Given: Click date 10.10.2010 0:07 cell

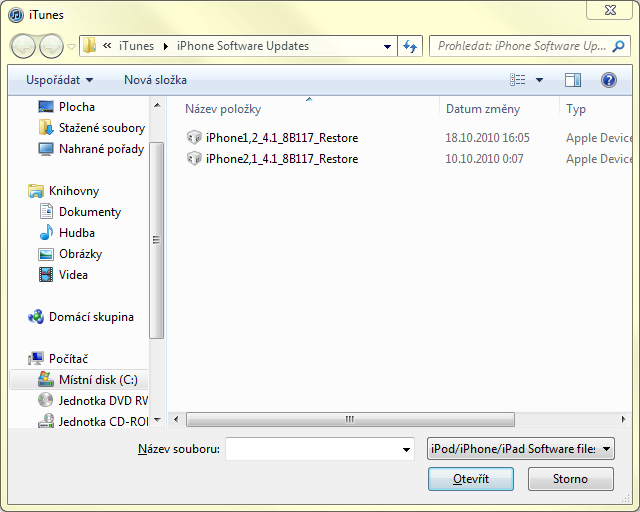Looking at the screenshot, I should pyautogui.click(x=484, y=159).
